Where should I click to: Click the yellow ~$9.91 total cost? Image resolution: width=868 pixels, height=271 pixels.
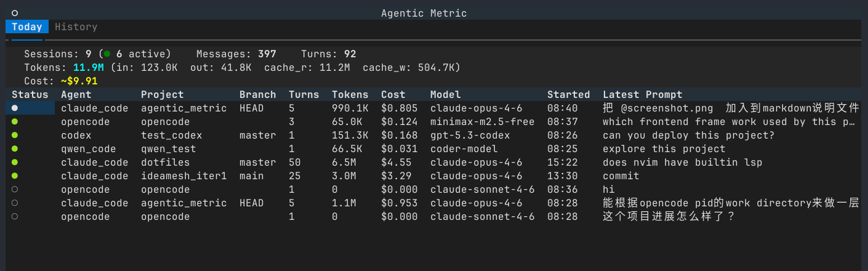(x=79, y=81)
